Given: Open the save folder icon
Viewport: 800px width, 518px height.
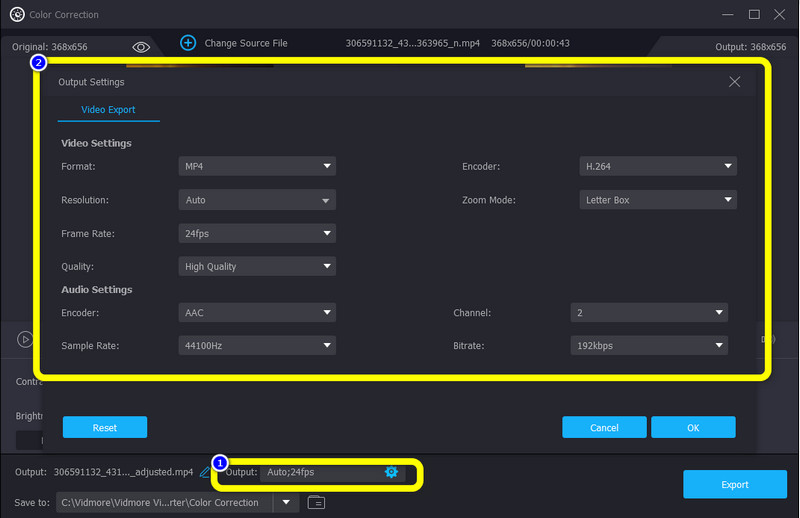Looking at the screenshot, I should click(316, 502).
